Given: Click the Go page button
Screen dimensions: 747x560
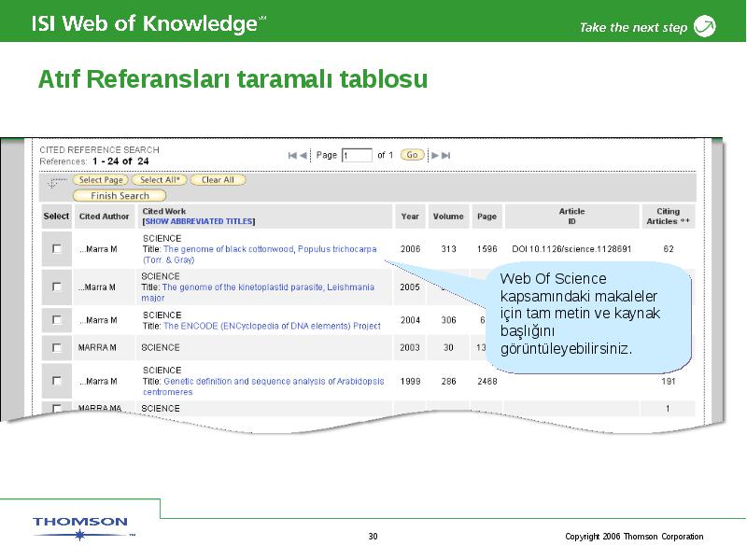Looking at the screenshot, I should (412, 155).
